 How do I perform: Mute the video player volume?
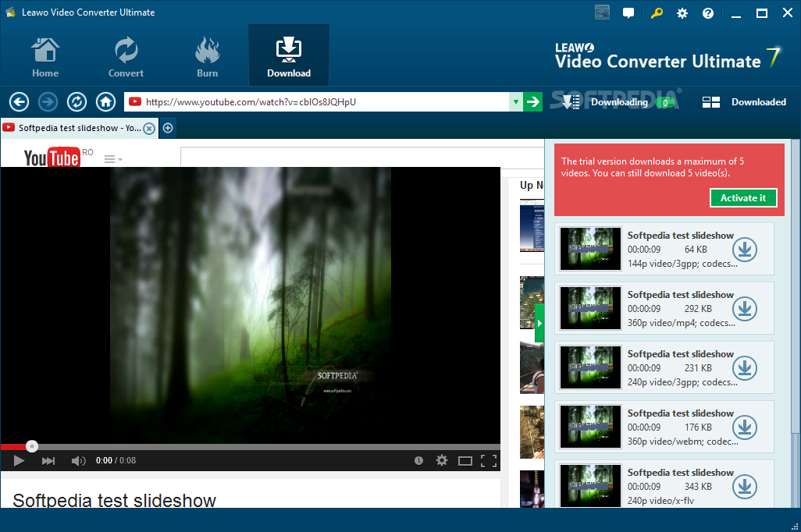pyautogui.click(x=78, y=460)
